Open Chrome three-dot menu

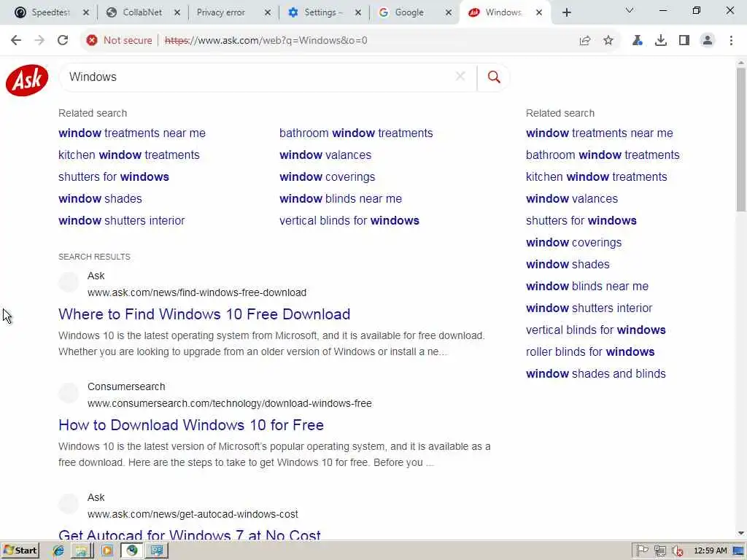coord(731,41)
